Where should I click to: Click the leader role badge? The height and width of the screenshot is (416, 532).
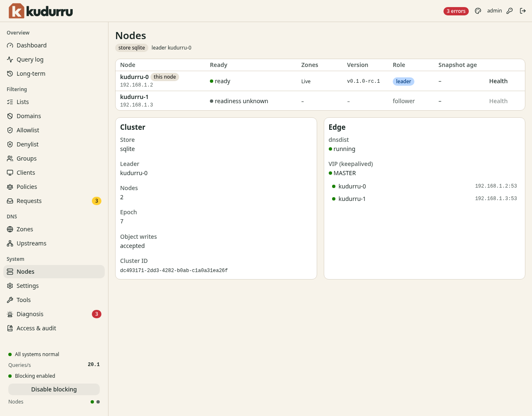click(x=404, y=82)
